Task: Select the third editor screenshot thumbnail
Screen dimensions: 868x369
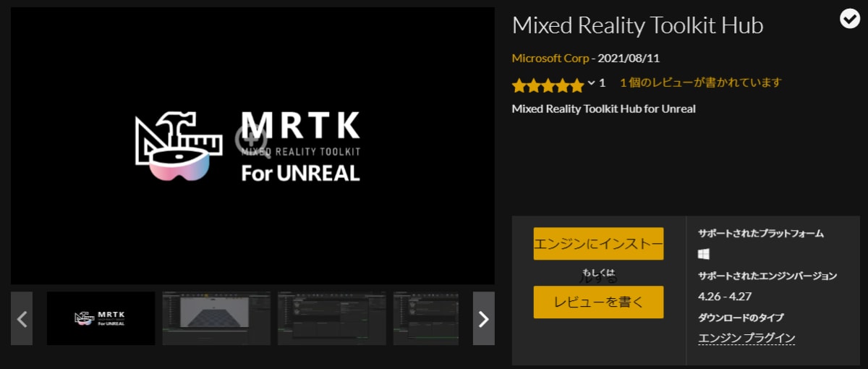Action: (x=332, y=318)
